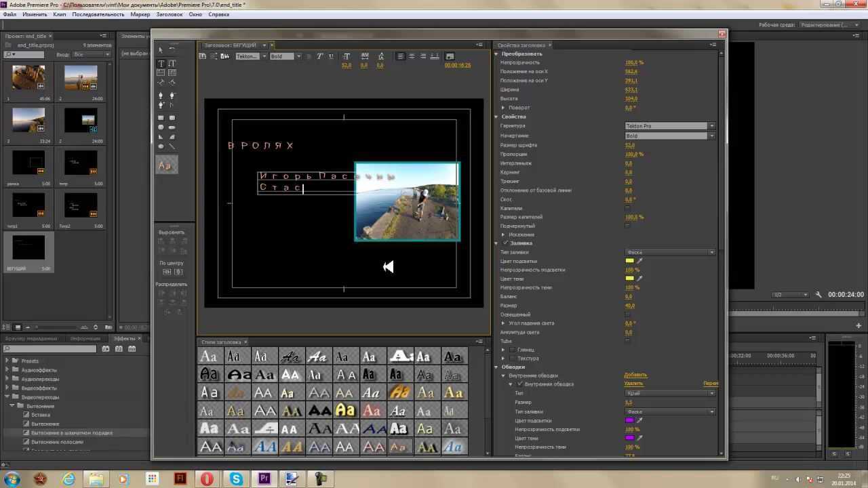Enable the Текстура checkbox
This screenshot has height=488, width=868.
(513, 359)
